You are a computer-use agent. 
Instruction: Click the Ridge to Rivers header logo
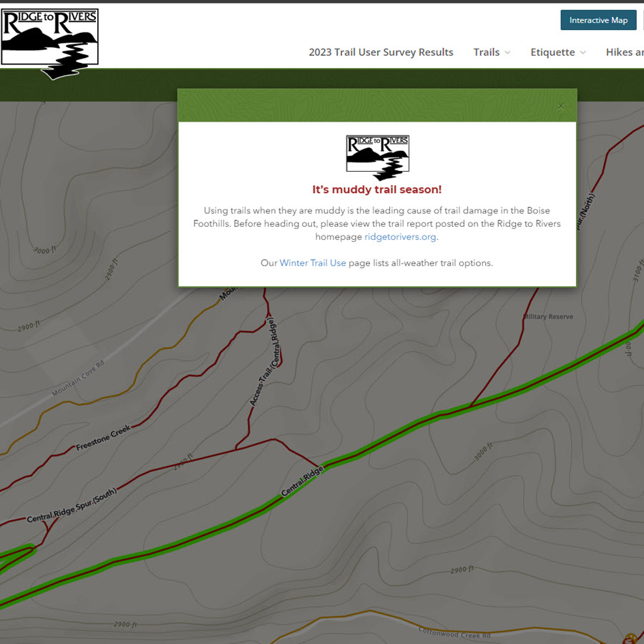point(49,44)
